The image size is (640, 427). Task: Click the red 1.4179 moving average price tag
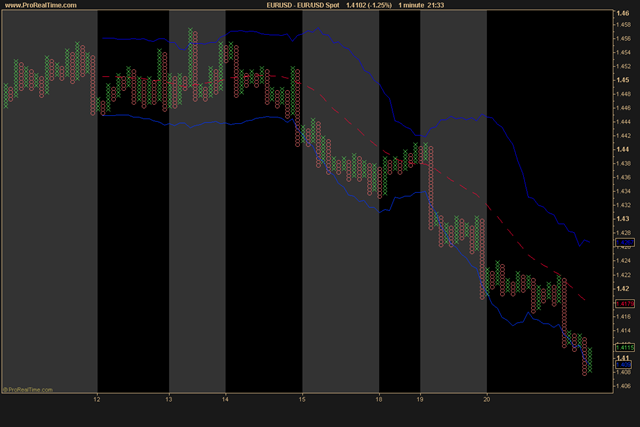tap(625, 304)
